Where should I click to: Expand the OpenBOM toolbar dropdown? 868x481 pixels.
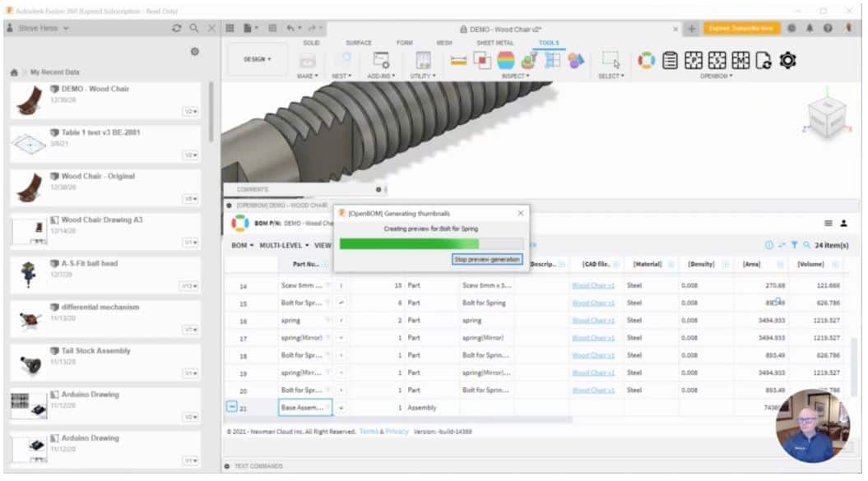tap(717, 76)
